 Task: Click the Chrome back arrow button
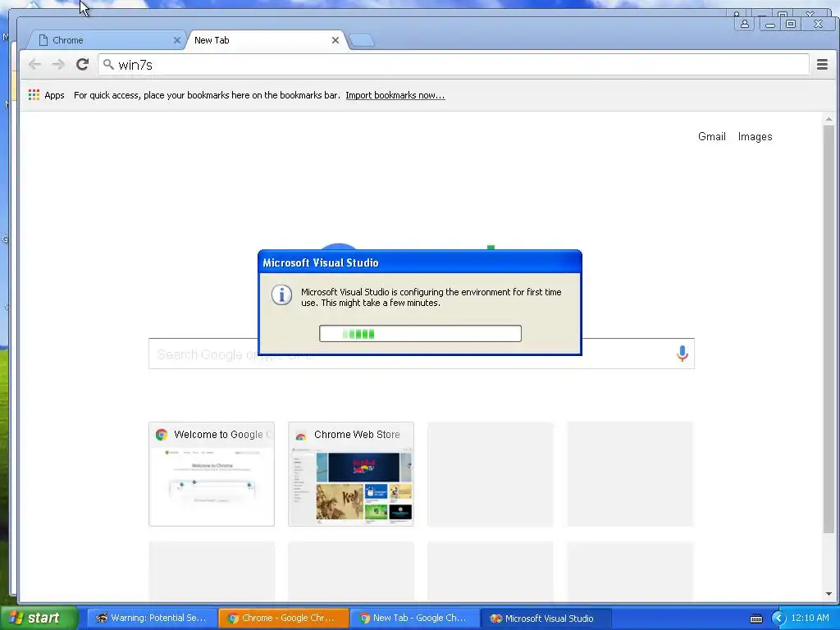[x=34, y=65]
